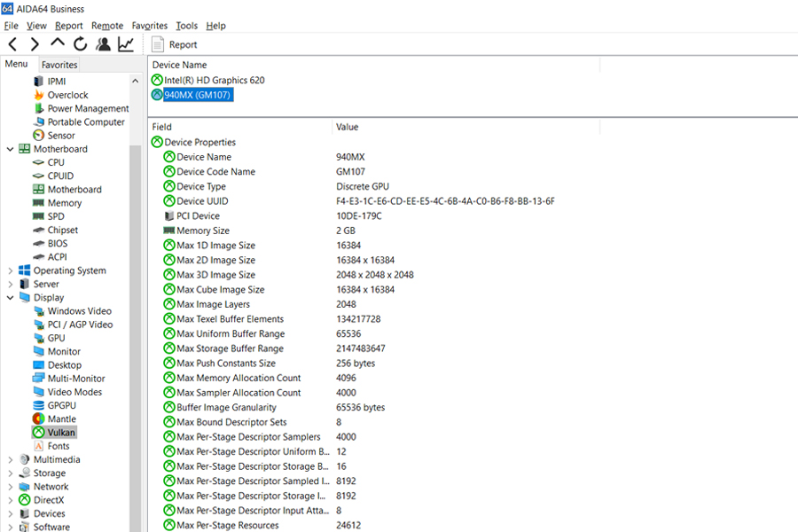Open the IPMI tree item
Viewport: 798px width, 532px height.
[57, 82]
